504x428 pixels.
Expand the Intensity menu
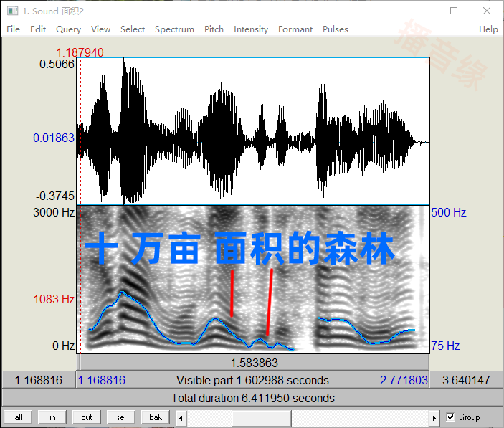tap(251, 29)
